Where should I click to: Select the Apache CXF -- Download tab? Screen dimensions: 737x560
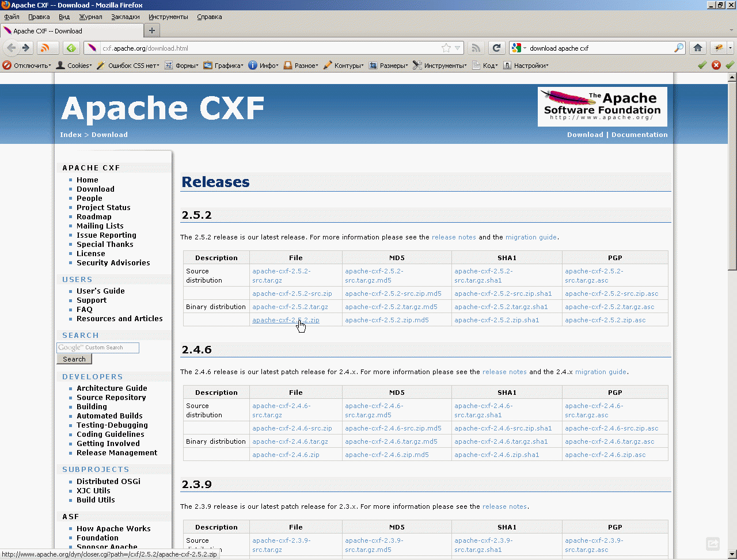(72, 31)
